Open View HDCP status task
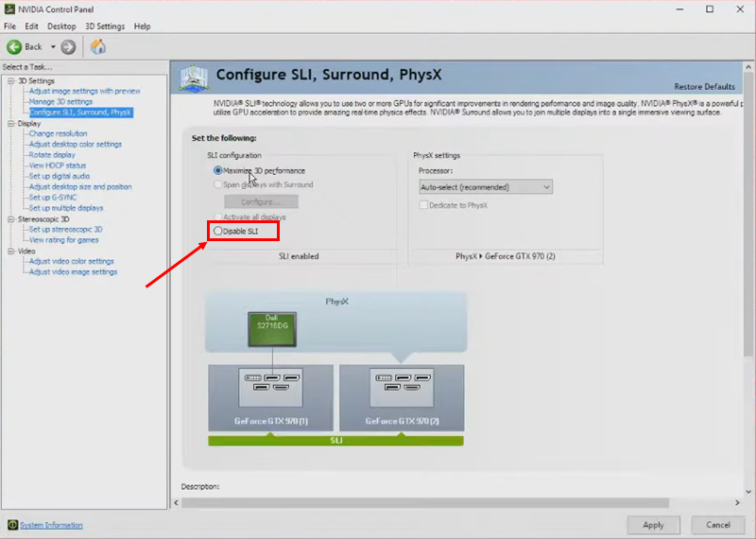 [58, 165]
